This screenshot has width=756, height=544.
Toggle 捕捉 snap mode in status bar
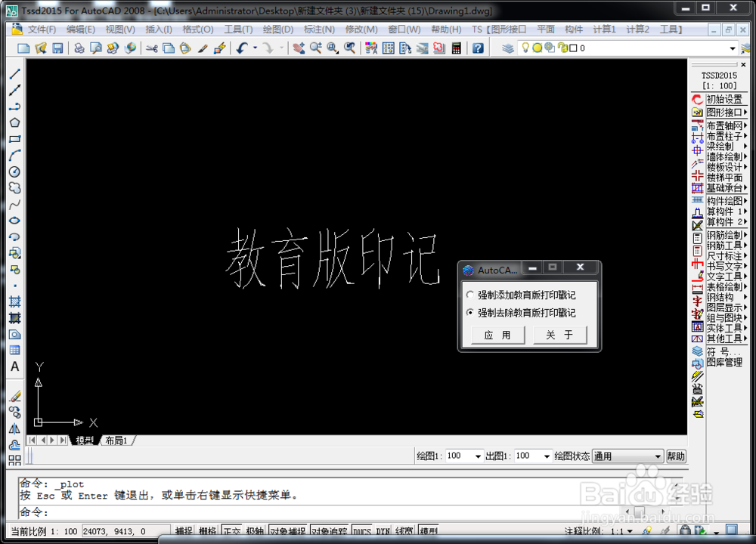coord(184,531)
